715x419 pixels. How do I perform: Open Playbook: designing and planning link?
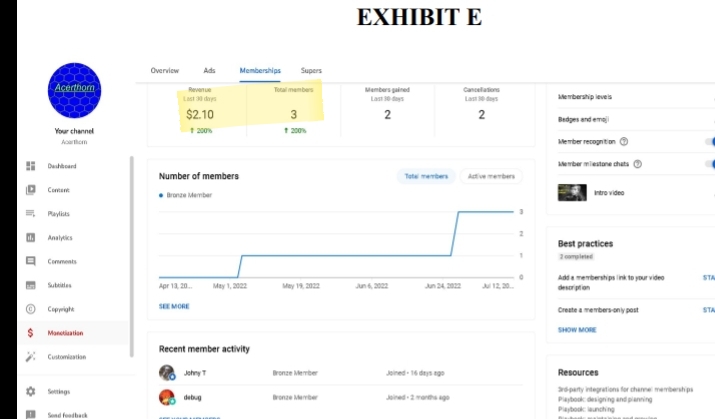605,399
